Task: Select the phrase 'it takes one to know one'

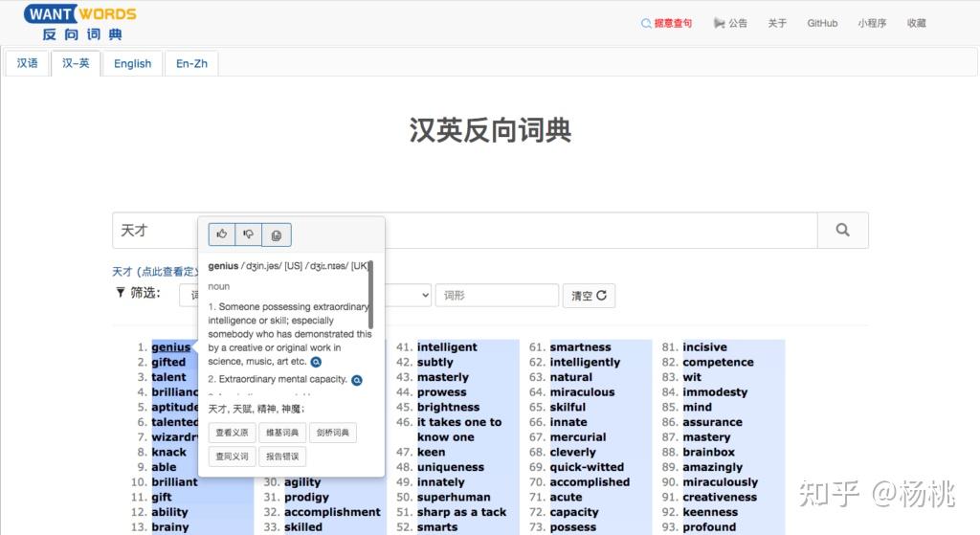Action: coord(459,430)
